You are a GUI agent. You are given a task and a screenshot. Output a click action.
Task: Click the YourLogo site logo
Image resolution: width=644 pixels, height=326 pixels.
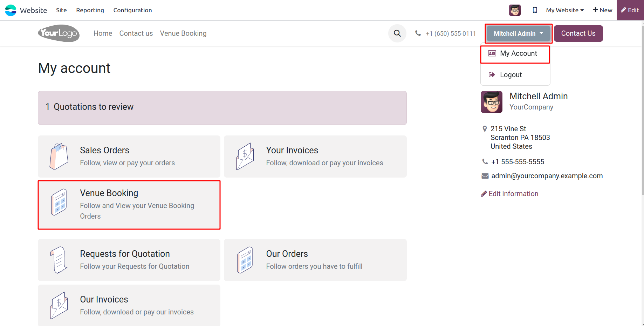59,33
